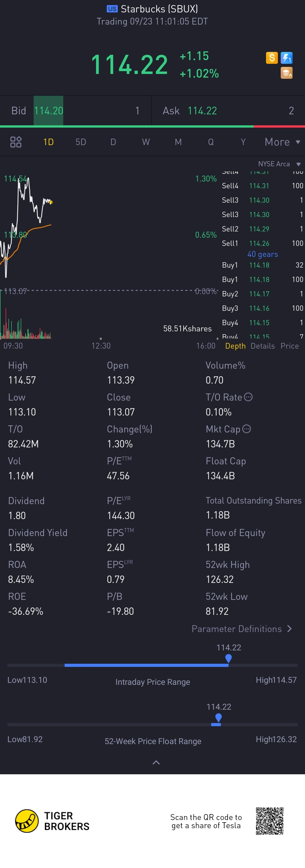
Task: Tap the Sell4 114.31 order row
Action: pos(263,186)
